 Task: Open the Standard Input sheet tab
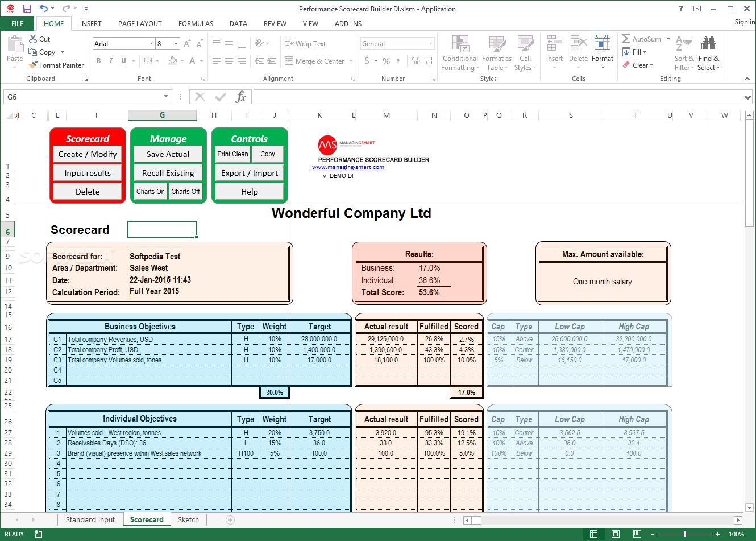(90, 519)
